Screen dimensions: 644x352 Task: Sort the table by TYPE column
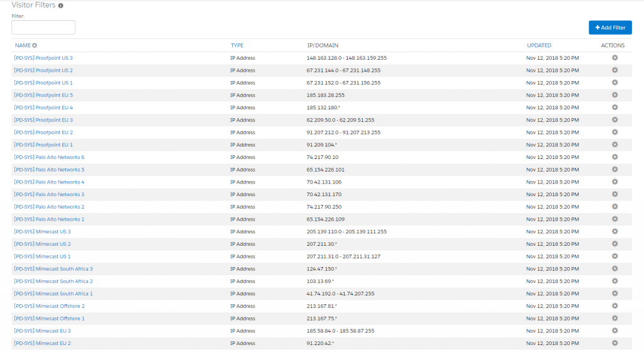tap(237, 45)
